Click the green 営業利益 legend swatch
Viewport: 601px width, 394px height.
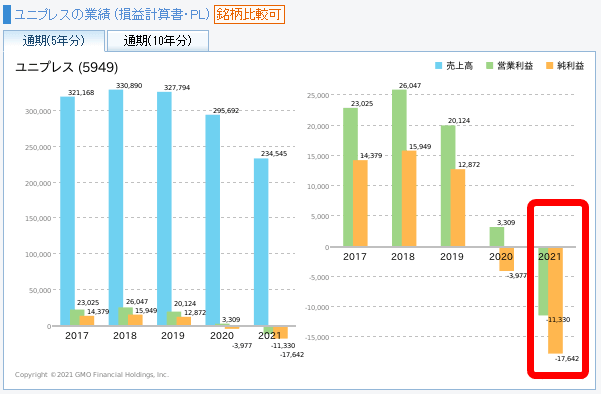(x=490, y=66)
